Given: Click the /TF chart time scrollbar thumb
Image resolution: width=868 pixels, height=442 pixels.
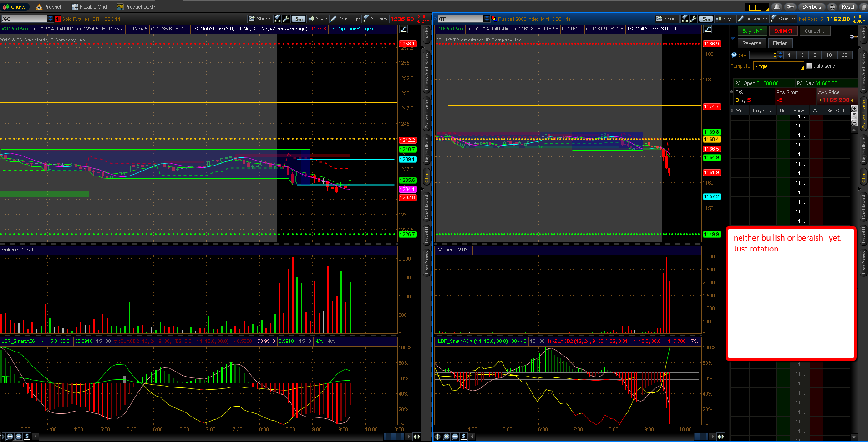Looking at the screenshot, I should (x=701, y=437).
